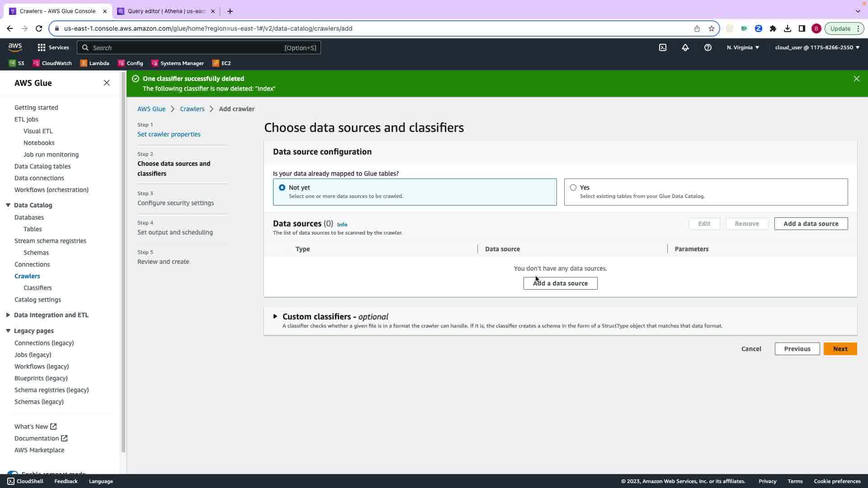Dismiss the green classifier deleted banner
This screenshot has width=868, height=488.
point(856,79)
